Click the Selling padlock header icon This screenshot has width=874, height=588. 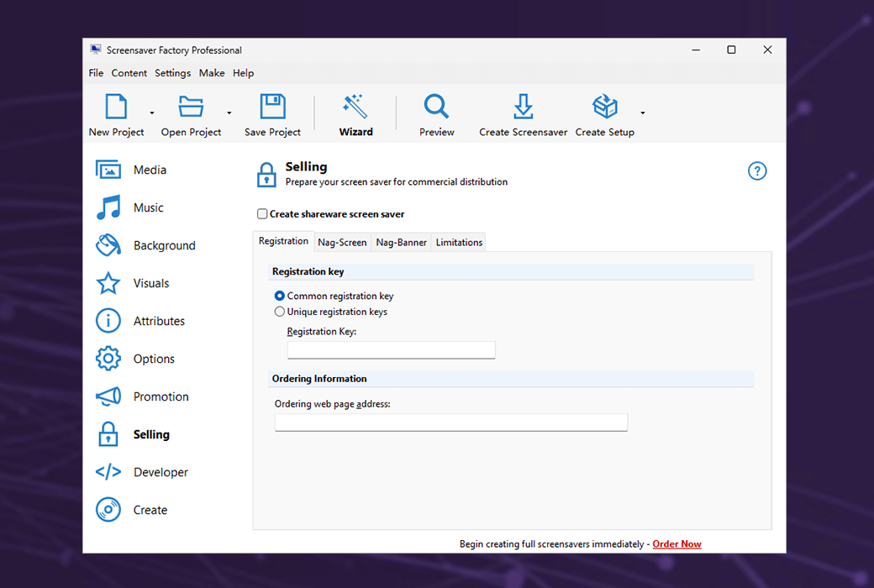click(x=266, y=175)
